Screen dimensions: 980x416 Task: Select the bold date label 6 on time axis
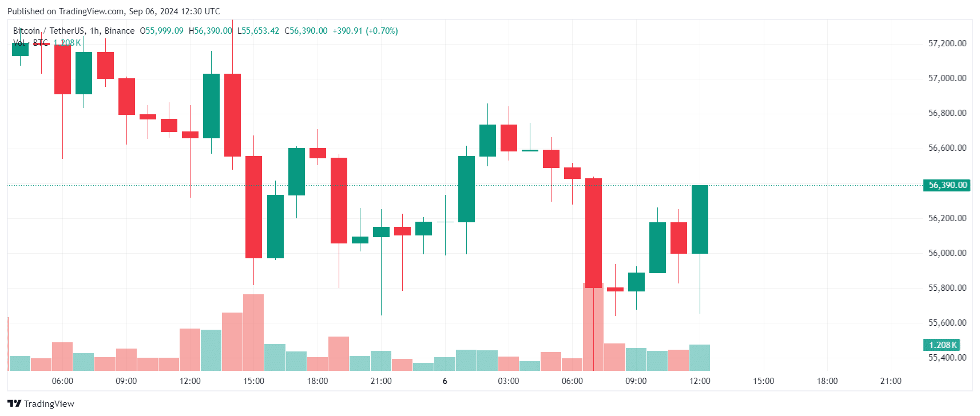[x=445, y=381]
